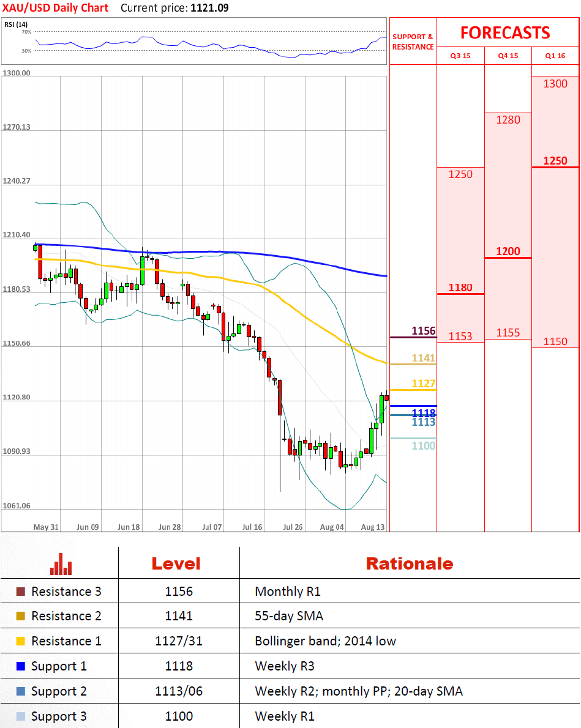Select the Q3 15 column header

coord(460,56)
